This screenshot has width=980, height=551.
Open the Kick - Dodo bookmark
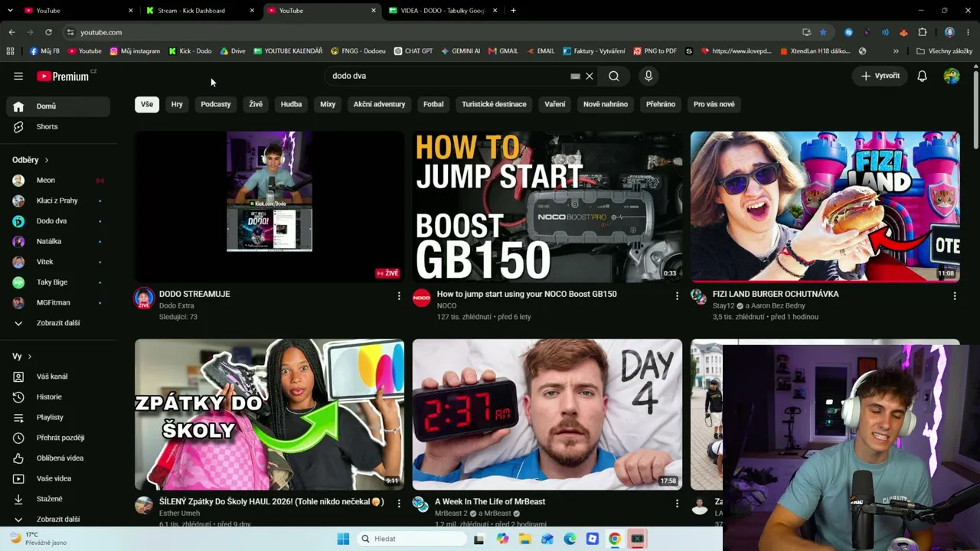click(x=190, y=51)
